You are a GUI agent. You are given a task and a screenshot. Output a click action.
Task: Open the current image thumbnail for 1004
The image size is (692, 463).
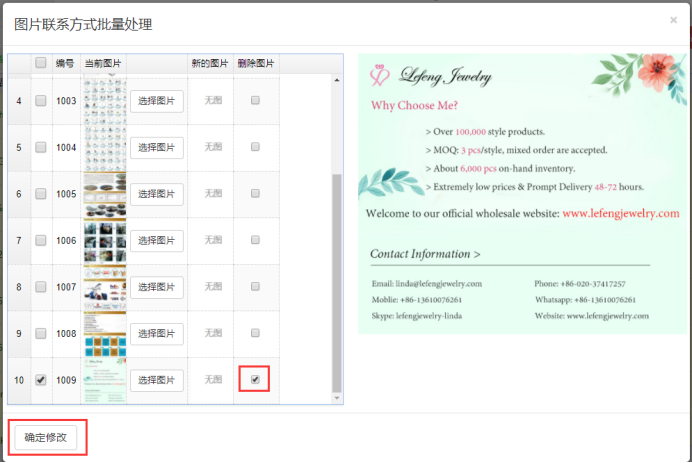(x=105, y=148)
